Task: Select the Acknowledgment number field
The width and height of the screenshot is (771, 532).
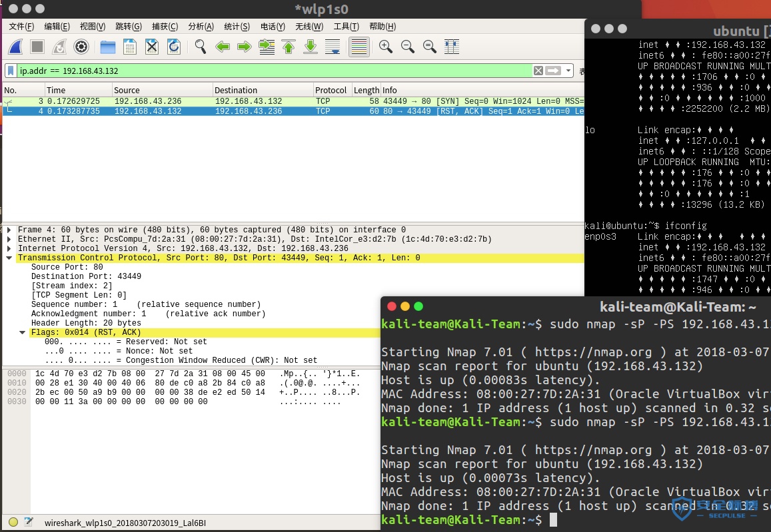Action: coord(149,314)
